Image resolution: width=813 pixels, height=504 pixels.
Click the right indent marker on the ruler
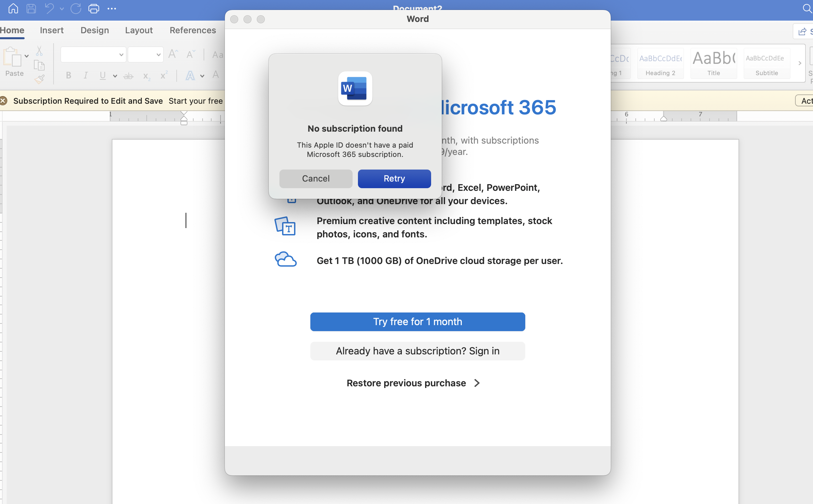tap(664, 118)
